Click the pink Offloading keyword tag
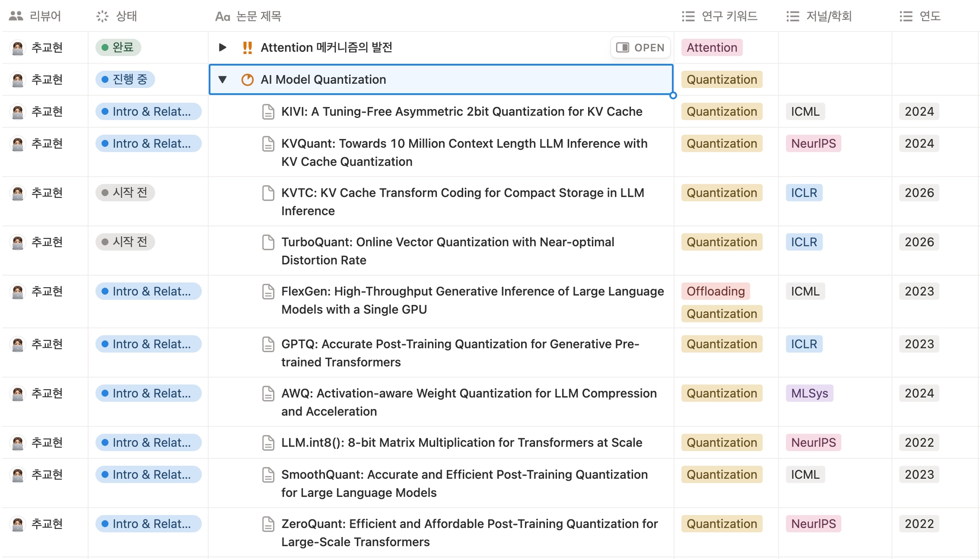This screenshot has height=559, width=980. (715, 291)
